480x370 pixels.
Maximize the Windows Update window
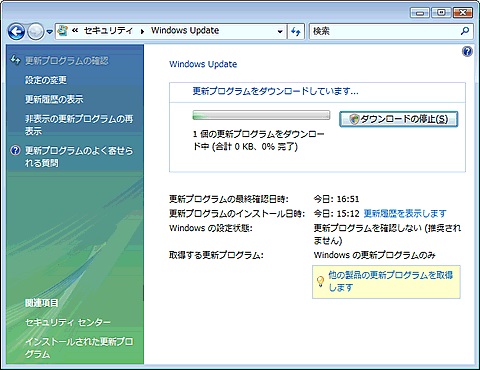point(441,13)
